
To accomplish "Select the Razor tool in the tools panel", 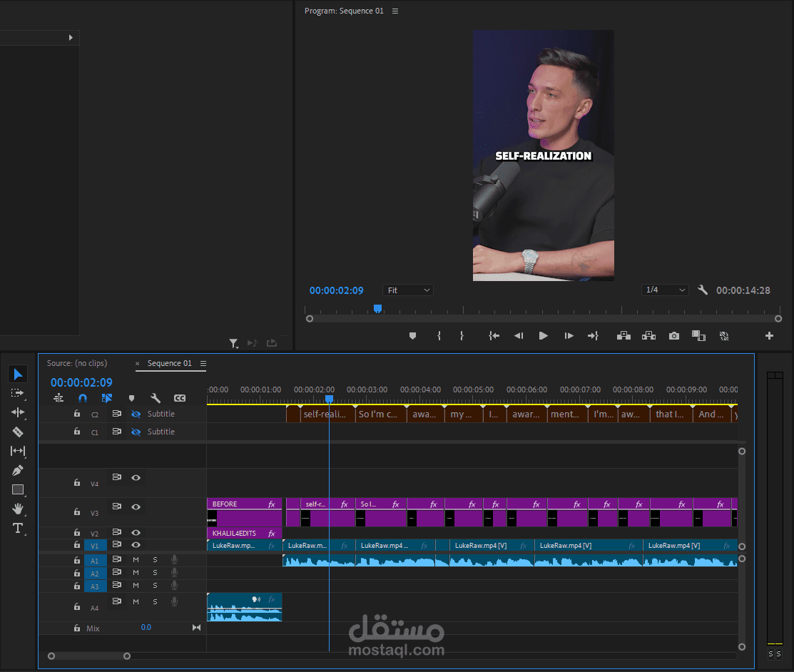I will click(x=18, y=432).
